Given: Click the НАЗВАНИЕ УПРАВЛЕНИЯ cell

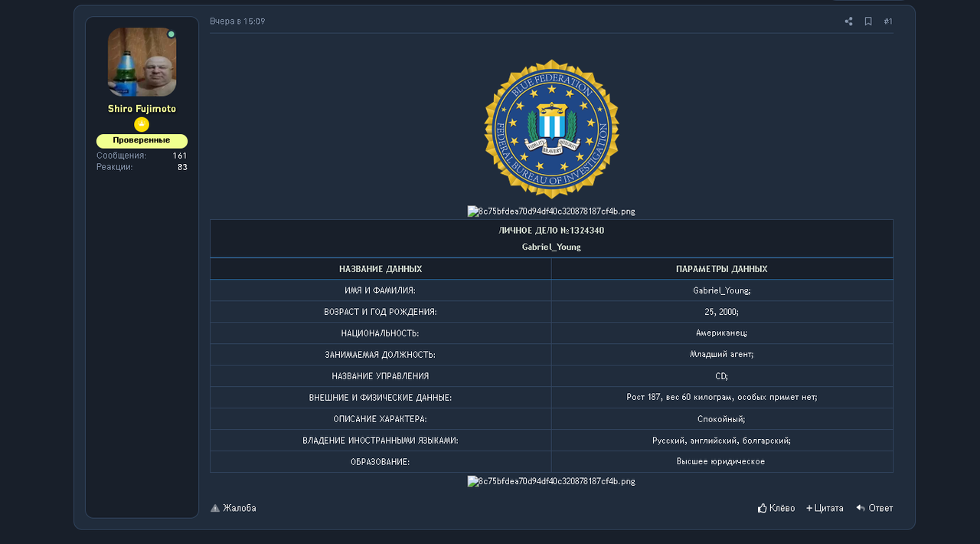Looking at the screenshot, I should coord(381,376).
